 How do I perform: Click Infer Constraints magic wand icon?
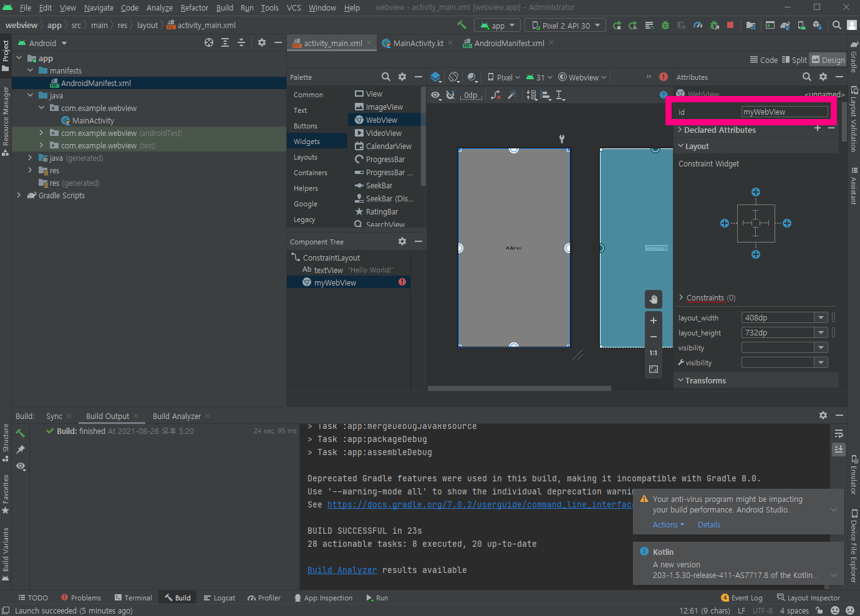(512, 95)
